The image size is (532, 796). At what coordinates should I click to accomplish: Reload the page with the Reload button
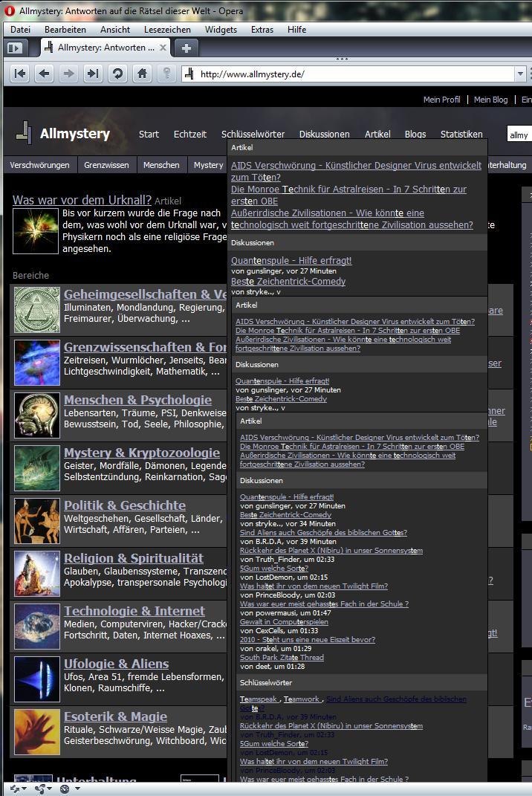[x=117, y=74]
